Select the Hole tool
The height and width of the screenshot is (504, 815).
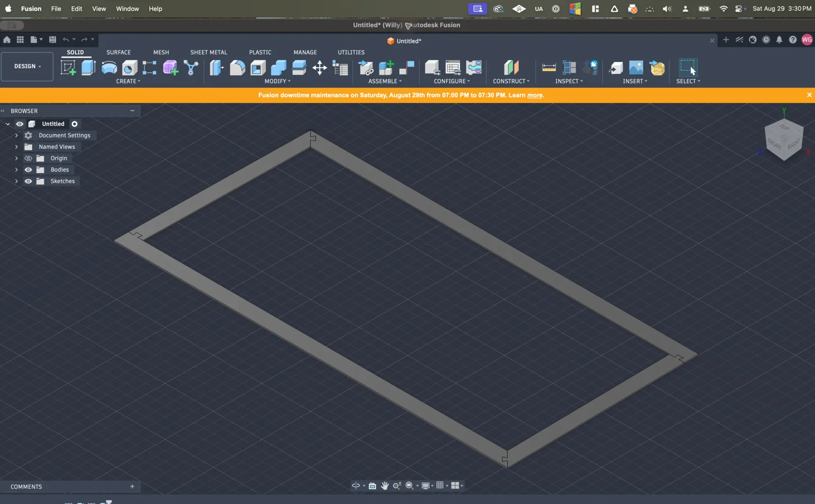[x=129, y=68]
